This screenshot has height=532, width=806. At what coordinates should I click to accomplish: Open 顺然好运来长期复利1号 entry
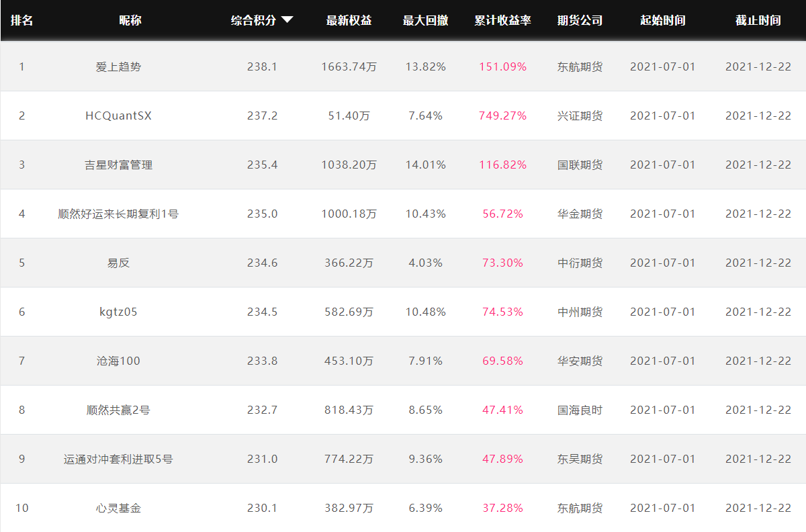(118, 214)
